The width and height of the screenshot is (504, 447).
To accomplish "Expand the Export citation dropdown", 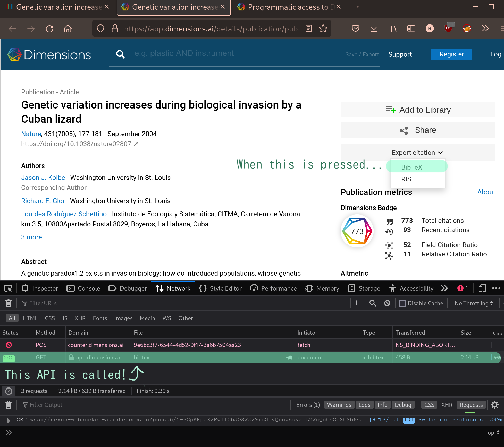I will [x=417, y=153].
